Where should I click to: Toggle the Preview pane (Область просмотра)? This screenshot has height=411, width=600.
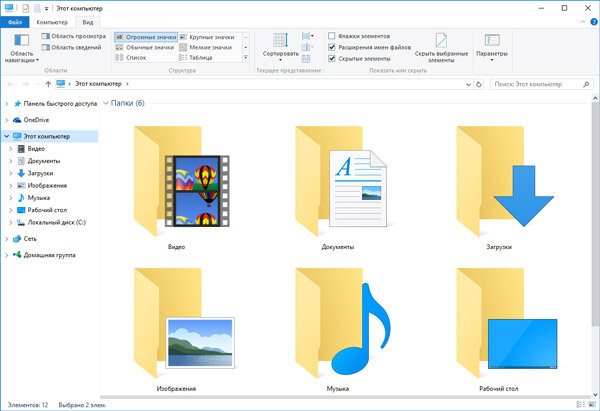(x=73, y=36)
